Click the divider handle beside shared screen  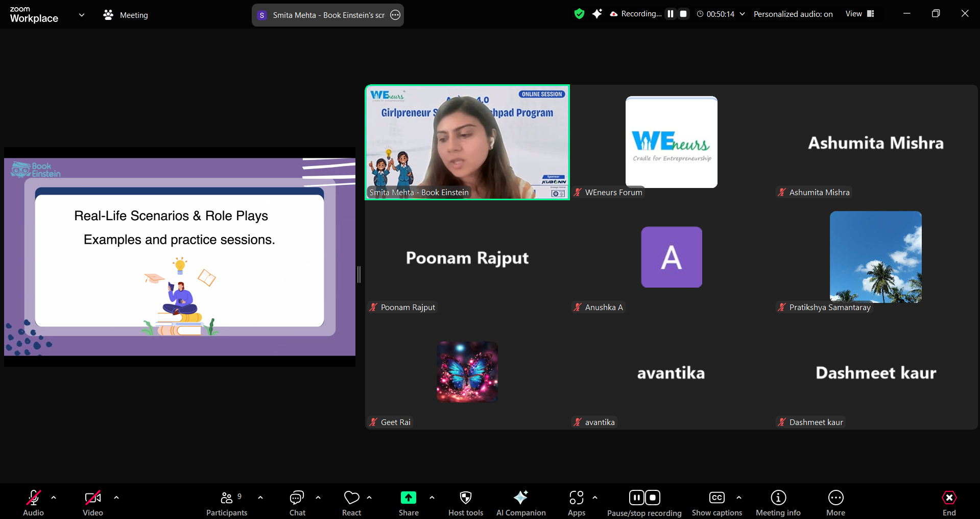(x=359, y=274)
